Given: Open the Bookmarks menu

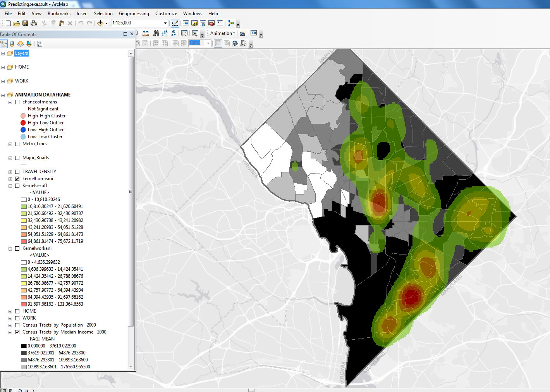Looking at the screenshot, I should (59, 14).
